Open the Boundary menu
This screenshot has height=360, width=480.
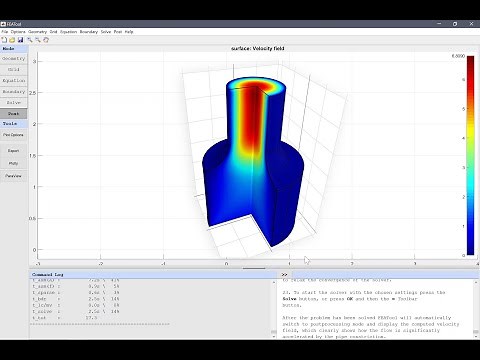[89, 32]
